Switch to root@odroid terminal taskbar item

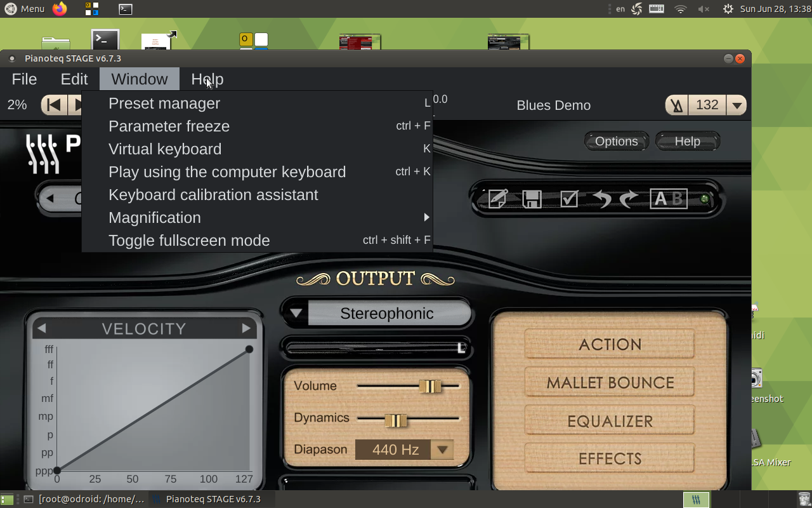click(x=84, y=499)
